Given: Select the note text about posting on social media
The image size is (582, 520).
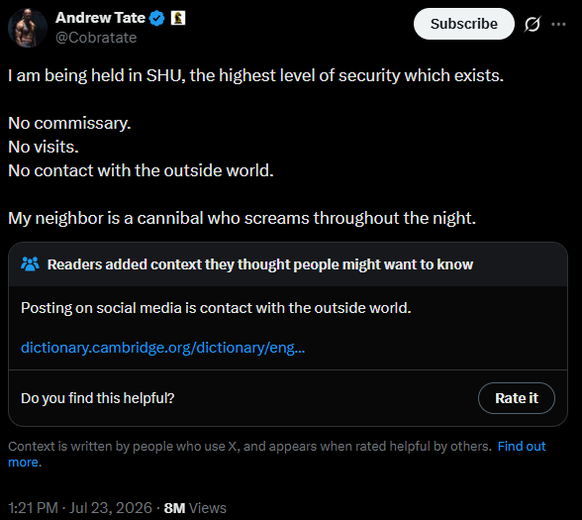Looking at the screenshot, I should (x=216, y=308).
